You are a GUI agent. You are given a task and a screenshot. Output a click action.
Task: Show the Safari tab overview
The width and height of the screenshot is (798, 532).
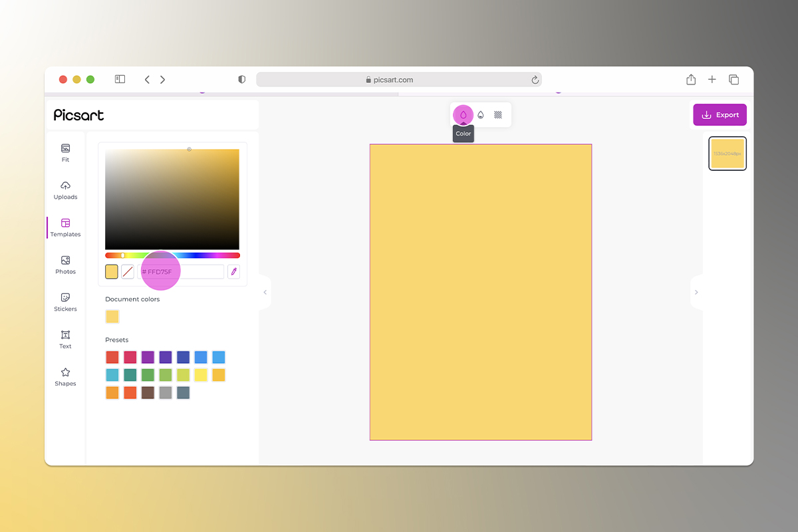coord(734,79)
